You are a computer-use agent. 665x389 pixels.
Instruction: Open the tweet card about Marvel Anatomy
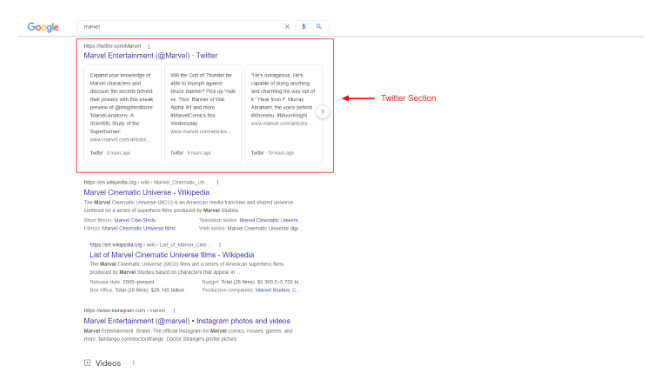pyautogui.click(x=123, y=114)
